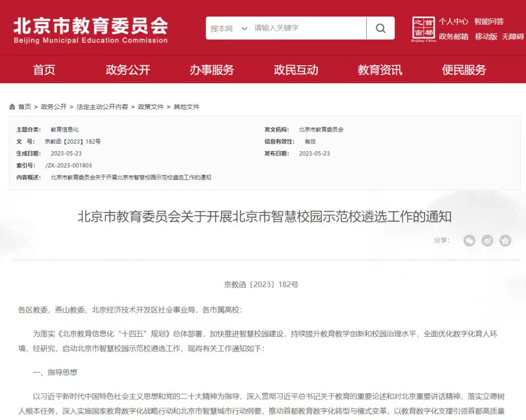The width and height of the screenshot is (526, 420).
Task: Share article via the Weibo icon
Action: pos(487,240)
